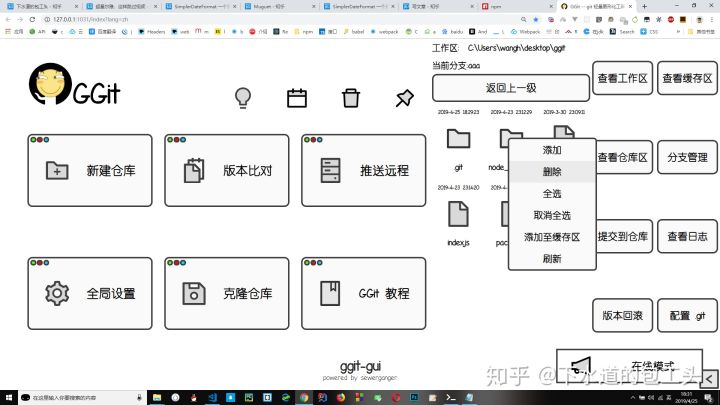This screenshot has width=720, height=405.
Task: Click the 查看仓库区 button
Action: [x=624, y=157]
